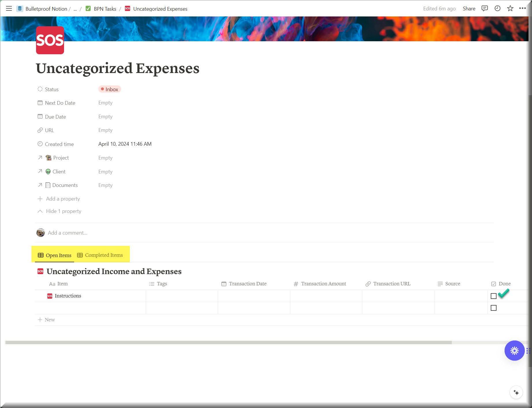Click the Instructions row Source cell
Viewport: 532px width, 408px height.
(x=461, y=296)
